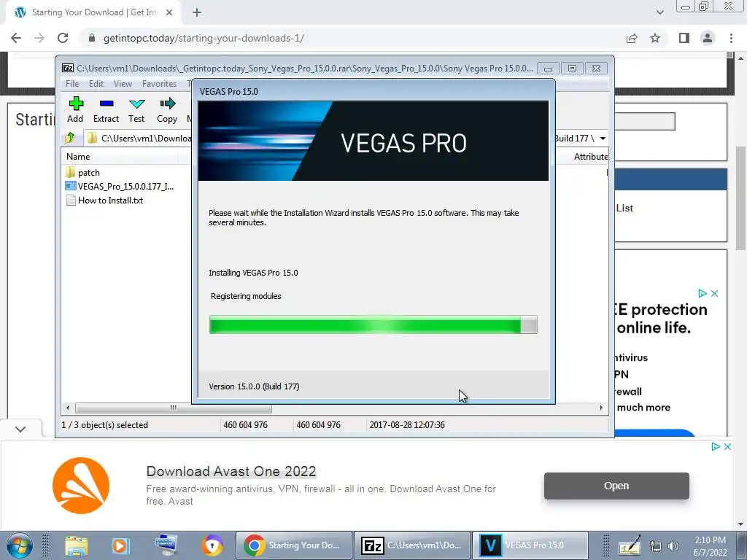This screenshot has width=747, height=560.
Task: Switch to VEGAS Pro 15.0 taskbar button
Action: click(x=530, y=545)
